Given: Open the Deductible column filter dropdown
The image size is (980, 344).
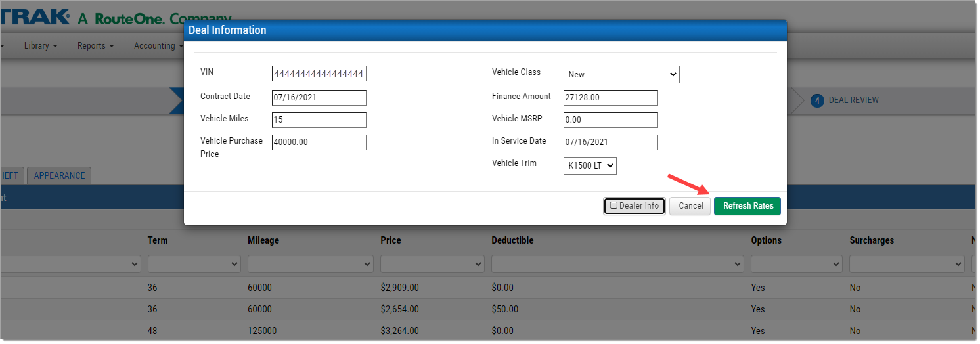Looking at the screenshot, I should pyautogui.click(x=617, y=264).
